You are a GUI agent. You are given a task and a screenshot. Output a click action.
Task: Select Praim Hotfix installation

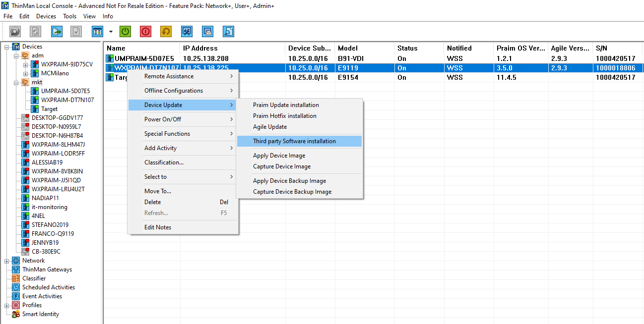300,116
